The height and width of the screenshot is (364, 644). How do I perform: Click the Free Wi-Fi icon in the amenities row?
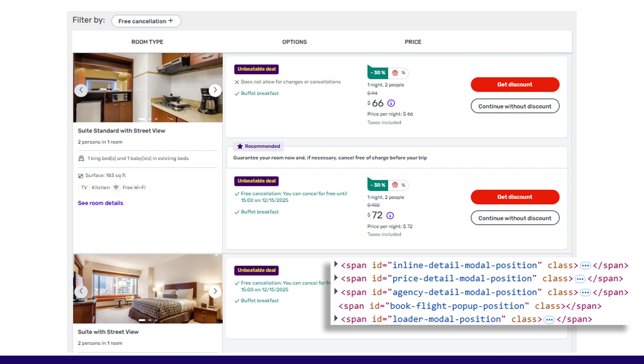[x=116, y=188]
